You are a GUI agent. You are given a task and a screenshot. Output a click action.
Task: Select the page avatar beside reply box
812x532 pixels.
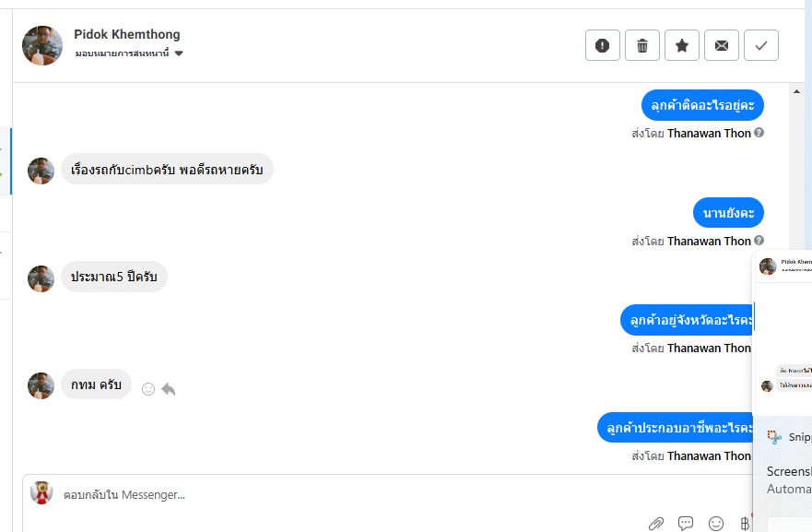[x=41, y=493]
